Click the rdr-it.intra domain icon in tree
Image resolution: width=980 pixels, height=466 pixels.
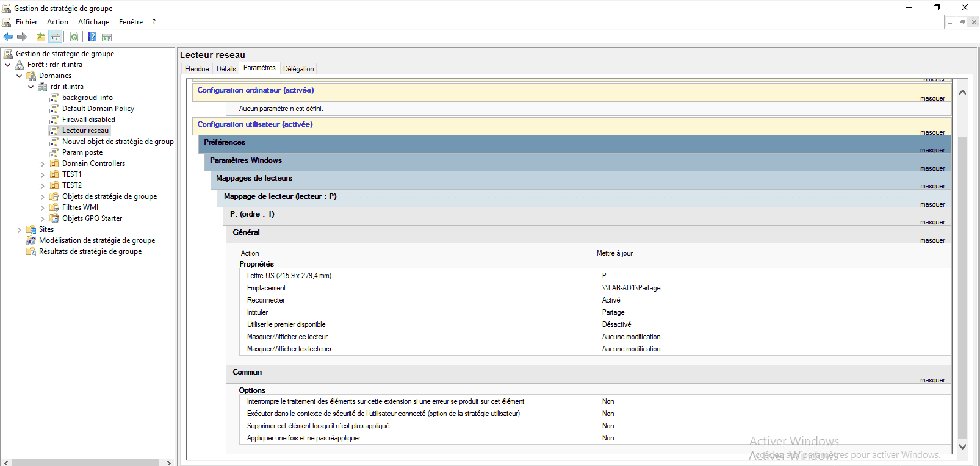(43, 87)
